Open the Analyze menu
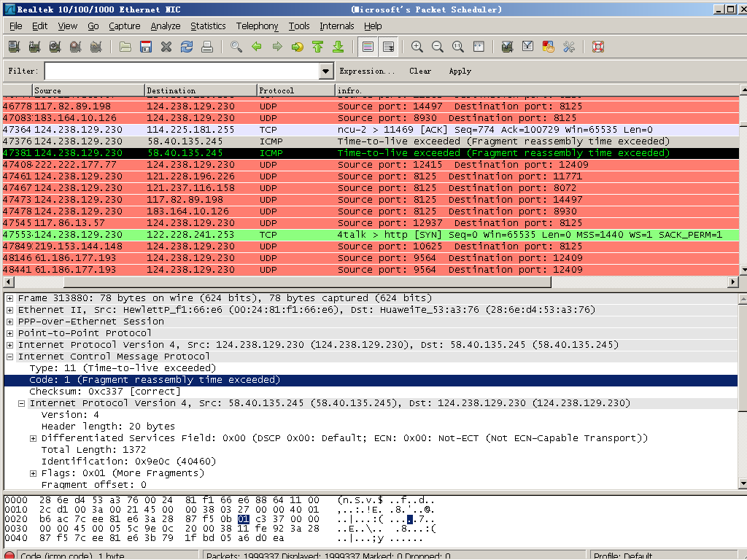Screen dimensions: 747x560 [166, 26]
